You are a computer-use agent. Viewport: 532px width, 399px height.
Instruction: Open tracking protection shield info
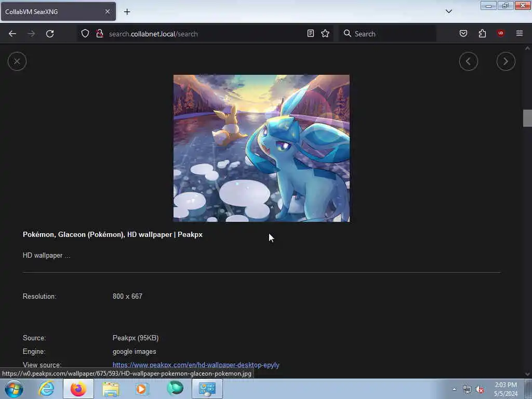tap(85, 34)
